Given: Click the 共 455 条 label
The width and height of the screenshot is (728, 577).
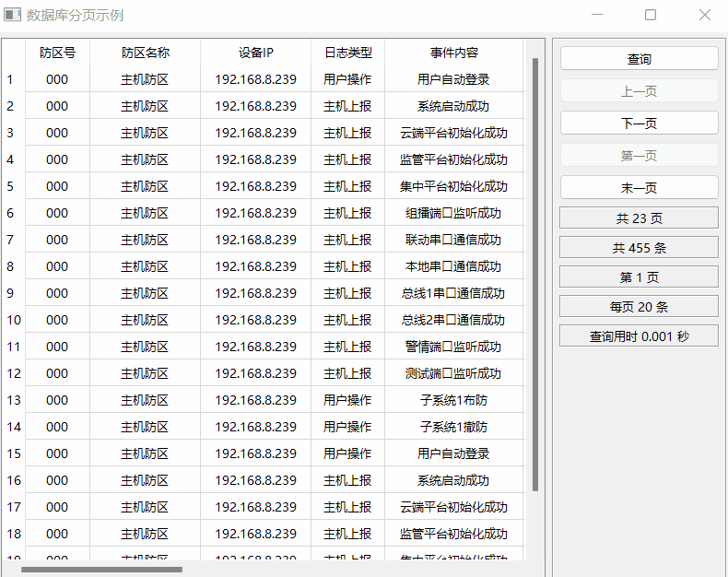Looking at the screenshot, I should [639, 248].
